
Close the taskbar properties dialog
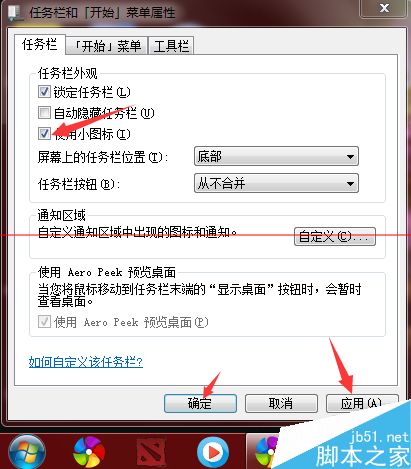[384, 8]
